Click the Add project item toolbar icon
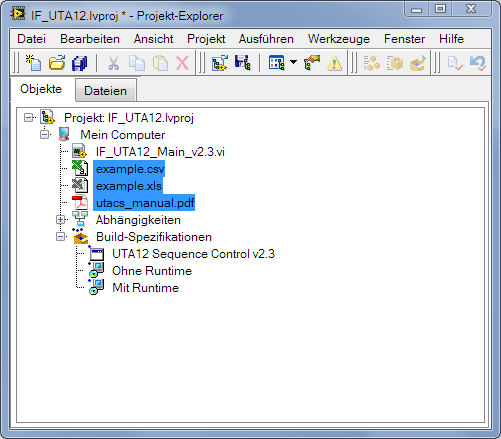Image resolution: width=501 pixels, height=439 pixels. coord(220,63)
